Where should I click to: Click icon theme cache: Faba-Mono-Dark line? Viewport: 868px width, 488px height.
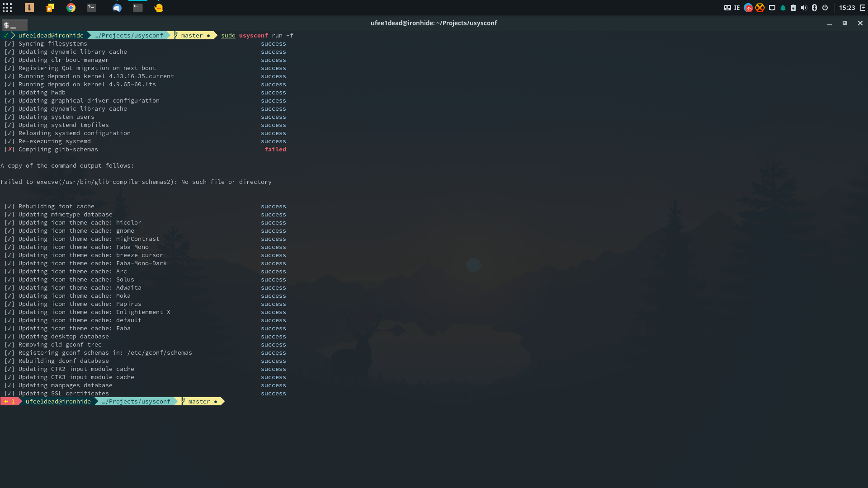[x=93, y=263]
